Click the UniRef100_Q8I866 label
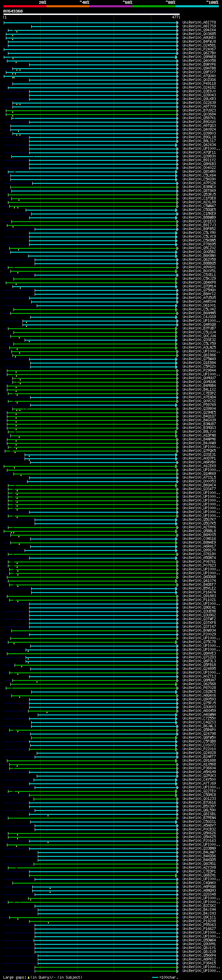The image size is (222, 980). pos(199,355)
